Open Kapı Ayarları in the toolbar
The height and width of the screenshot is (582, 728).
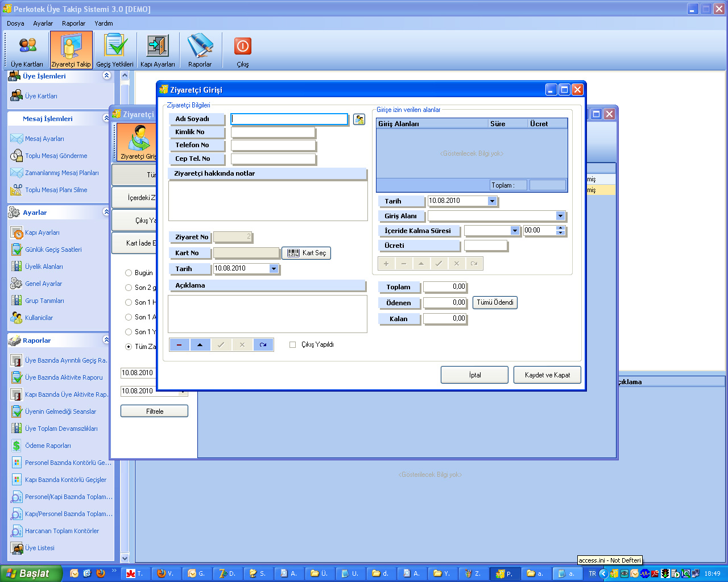point(158,51)
